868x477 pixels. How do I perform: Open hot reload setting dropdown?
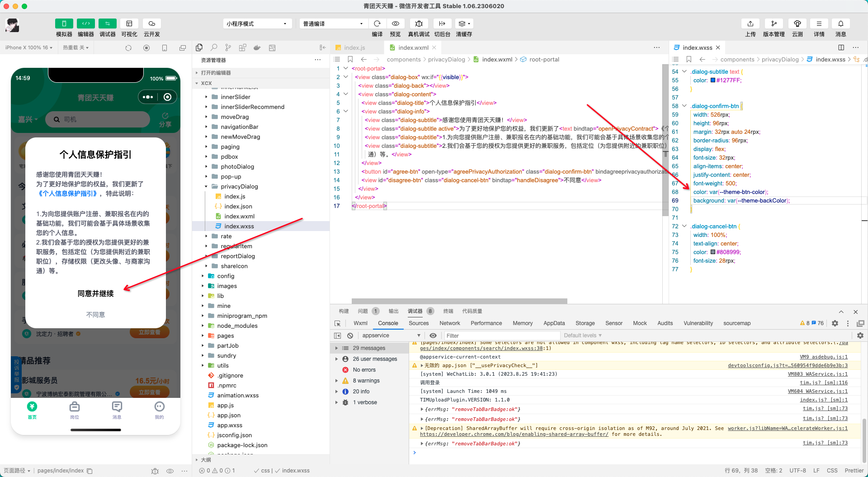click(75, 47)
